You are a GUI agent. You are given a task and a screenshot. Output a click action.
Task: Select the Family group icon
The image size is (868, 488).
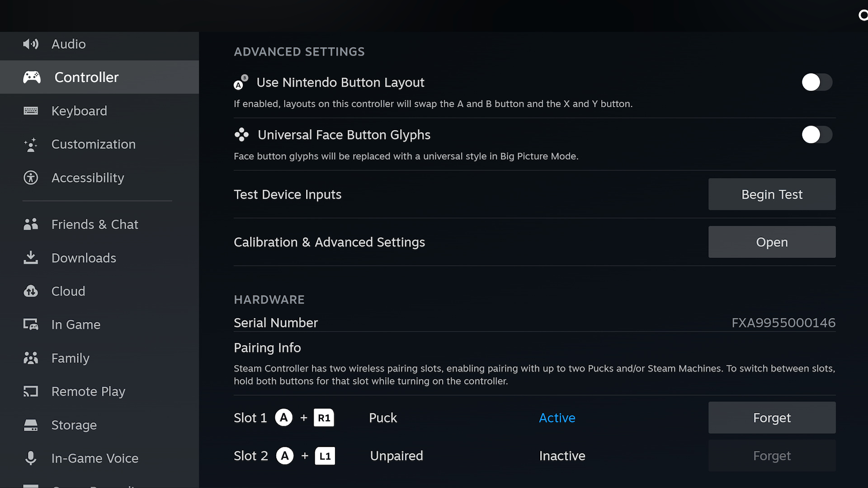[30, 358]
